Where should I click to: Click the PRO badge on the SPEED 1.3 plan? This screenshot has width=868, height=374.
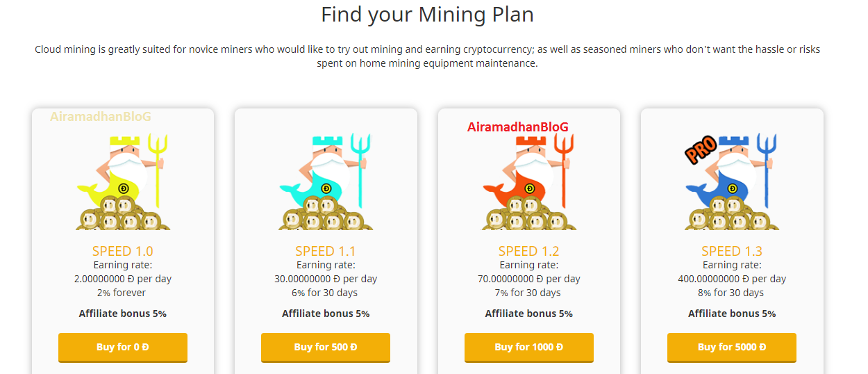pos(701,149)
